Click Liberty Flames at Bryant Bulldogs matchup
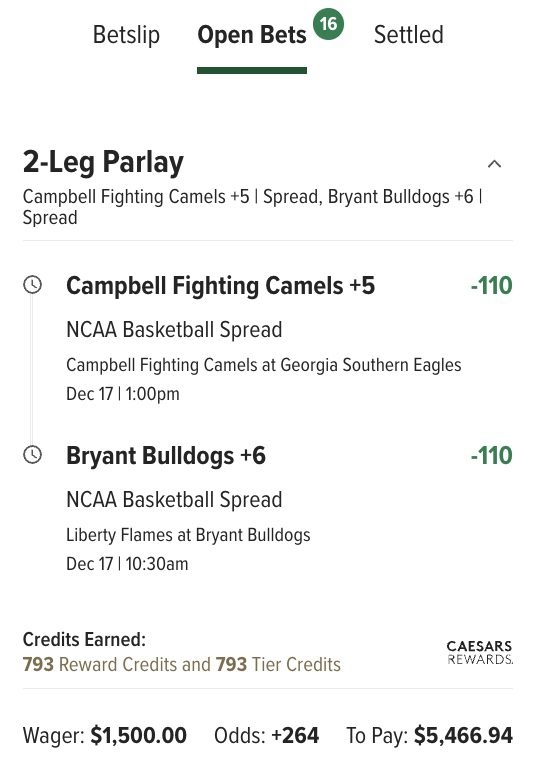The height and width of the screenshot is (760, 536). click(188, 535)
